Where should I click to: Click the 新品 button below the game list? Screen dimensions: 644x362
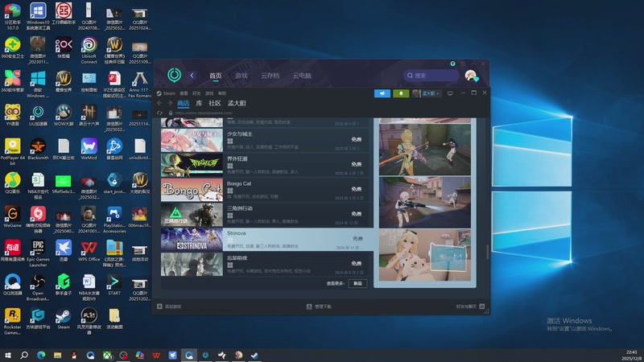[357, 283]
